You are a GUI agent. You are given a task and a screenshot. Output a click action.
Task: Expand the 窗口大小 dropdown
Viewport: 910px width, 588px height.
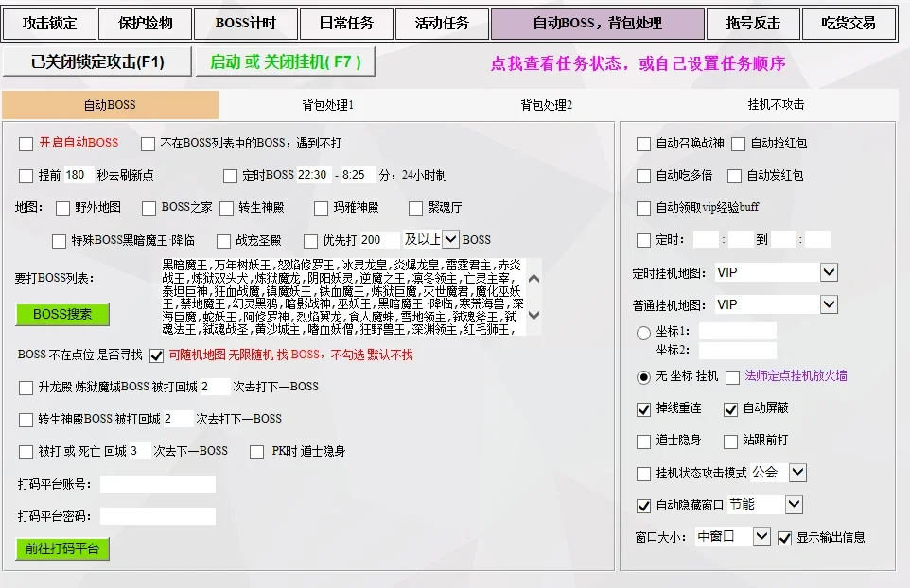pos(761,536)
